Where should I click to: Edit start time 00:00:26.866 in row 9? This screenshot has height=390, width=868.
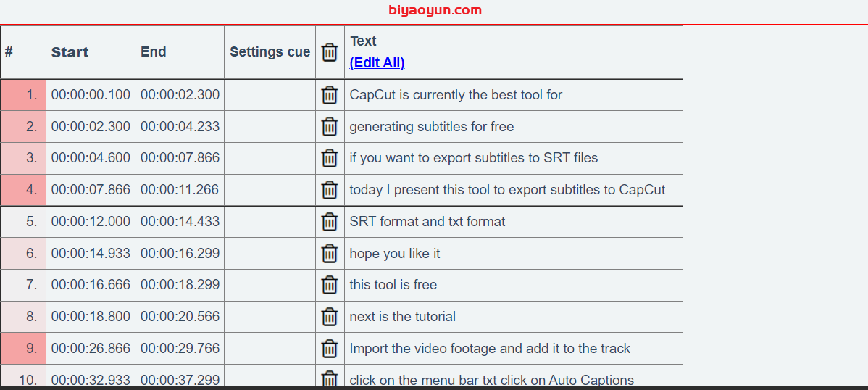click(91, 349)
